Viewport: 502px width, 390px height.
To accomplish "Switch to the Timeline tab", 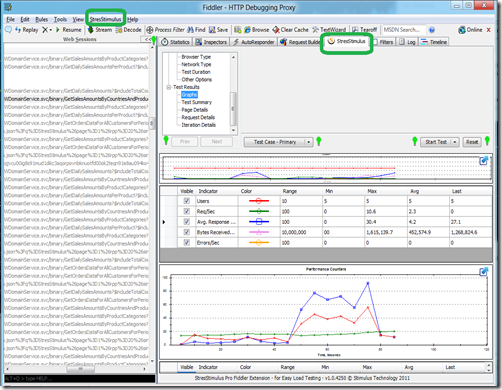I will (434, 42).
